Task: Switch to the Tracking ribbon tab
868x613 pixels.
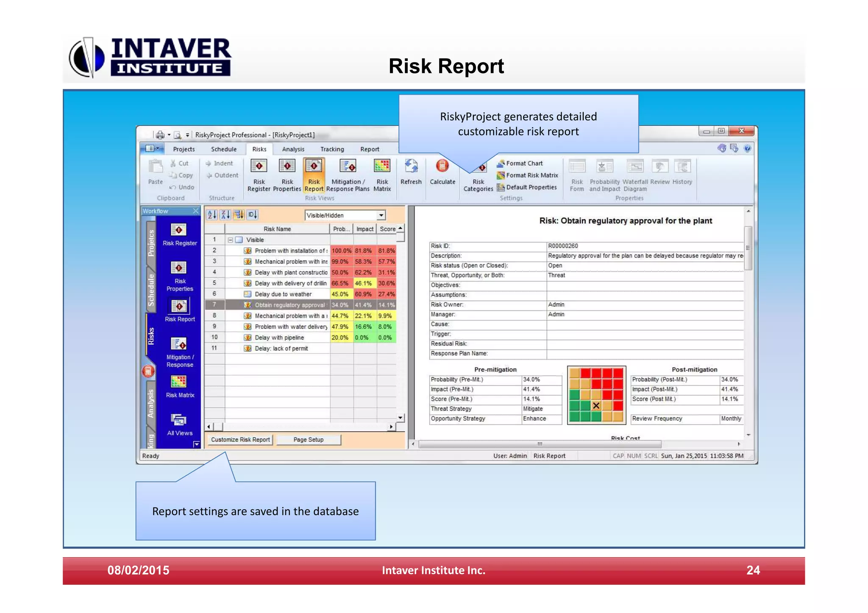Action: click(x=332, y=149)
